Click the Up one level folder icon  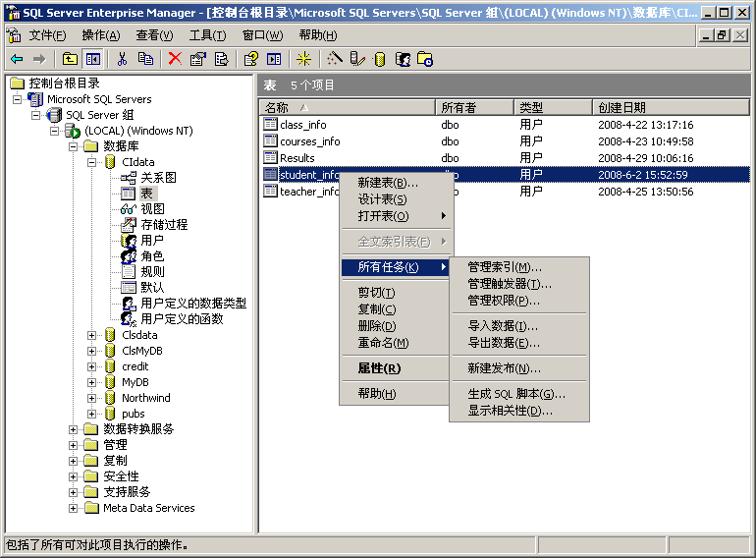[70, 59]
